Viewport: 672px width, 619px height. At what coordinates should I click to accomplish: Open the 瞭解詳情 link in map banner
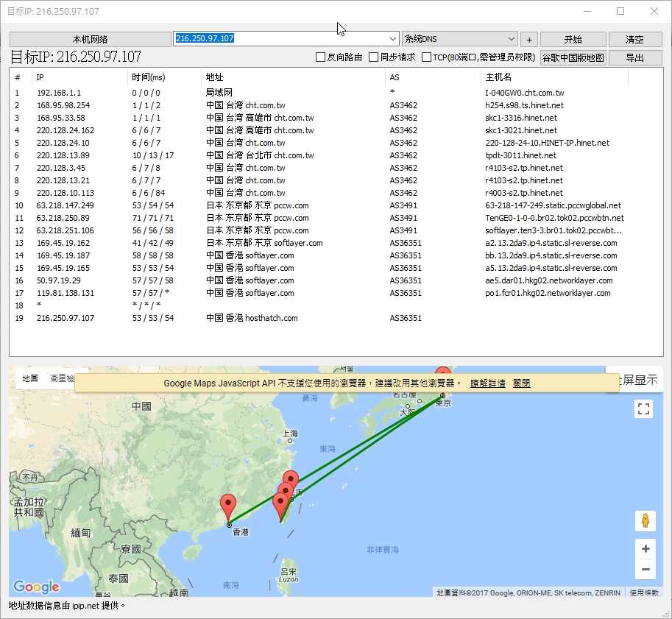point(488,383)
